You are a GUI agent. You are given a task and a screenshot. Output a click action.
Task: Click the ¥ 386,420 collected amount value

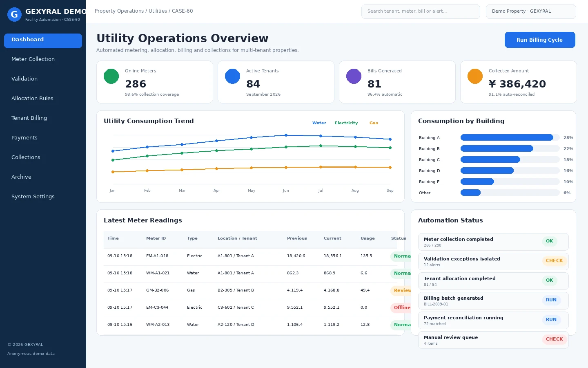[517, 84]
